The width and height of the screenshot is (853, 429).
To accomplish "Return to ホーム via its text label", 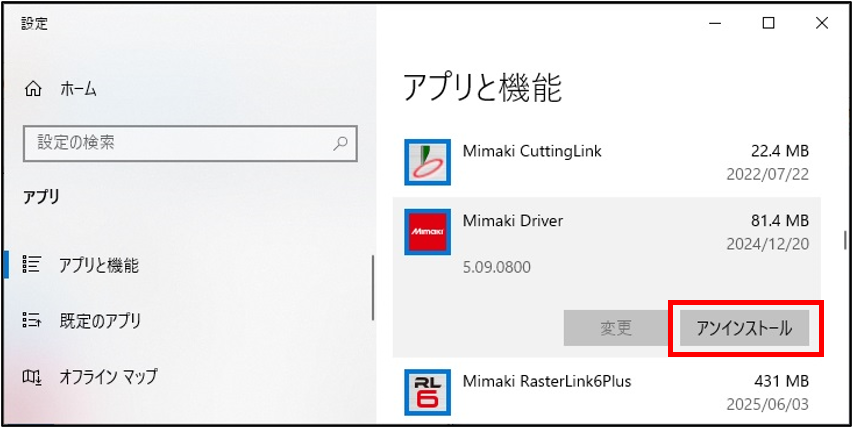I will [78, 89].
